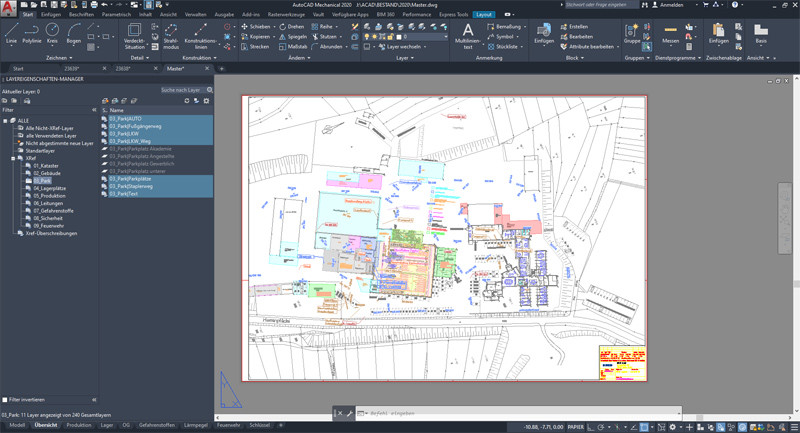800x433 pixels.
Task: Click the Verdeckt-Situation tool icon
Action: coord(135,30)
